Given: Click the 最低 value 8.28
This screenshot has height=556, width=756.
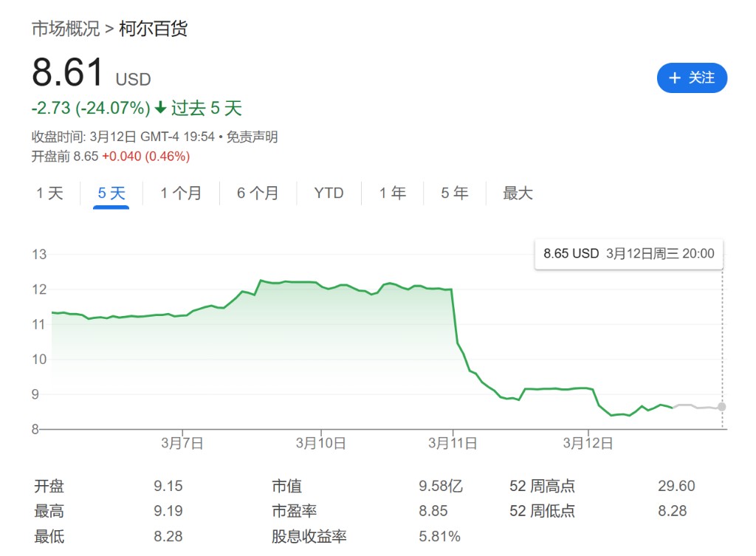Looking at the screenshot, I should coord(168,536).
